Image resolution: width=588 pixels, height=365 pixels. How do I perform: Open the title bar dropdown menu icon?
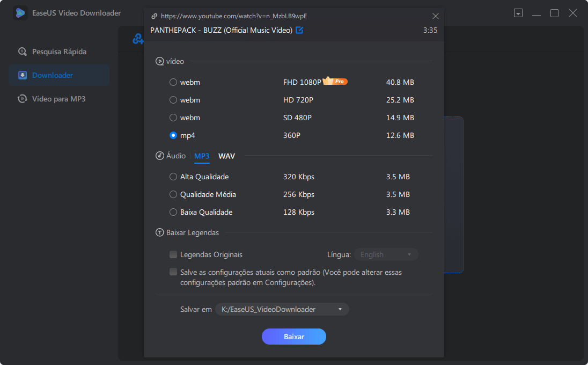518,13
